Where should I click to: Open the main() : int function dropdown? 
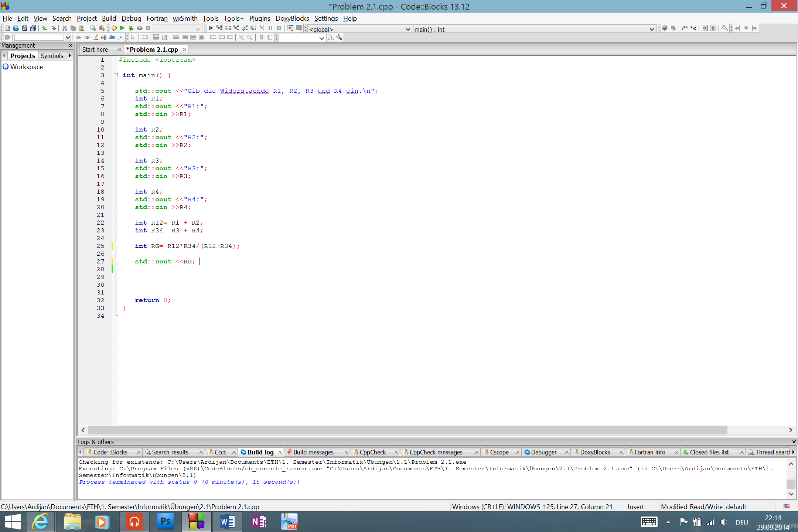(x=652, y=29)
